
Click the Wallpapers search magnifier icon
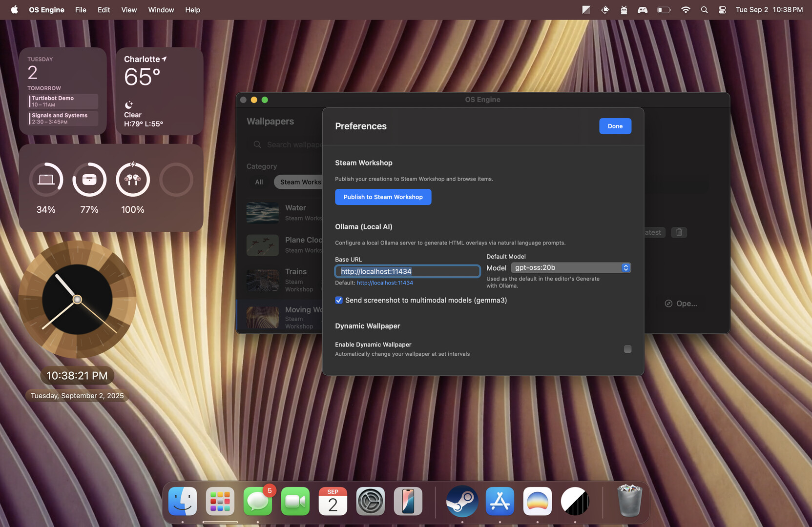coord(257,144)
